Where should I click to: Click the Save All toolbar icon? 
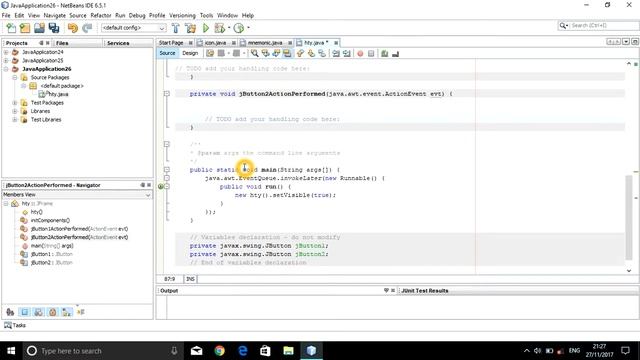54,28
